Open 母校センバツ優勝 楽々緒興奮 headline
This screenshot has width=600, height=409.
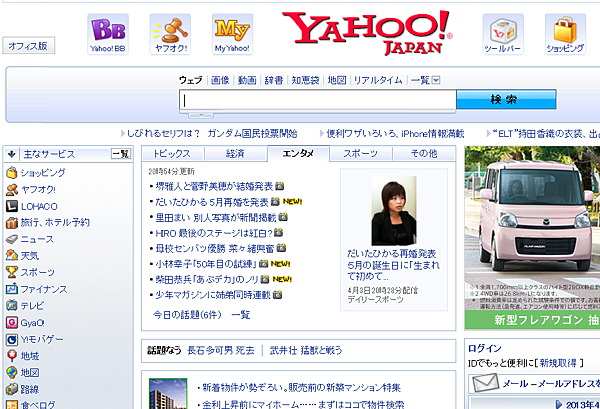(215, 248)
